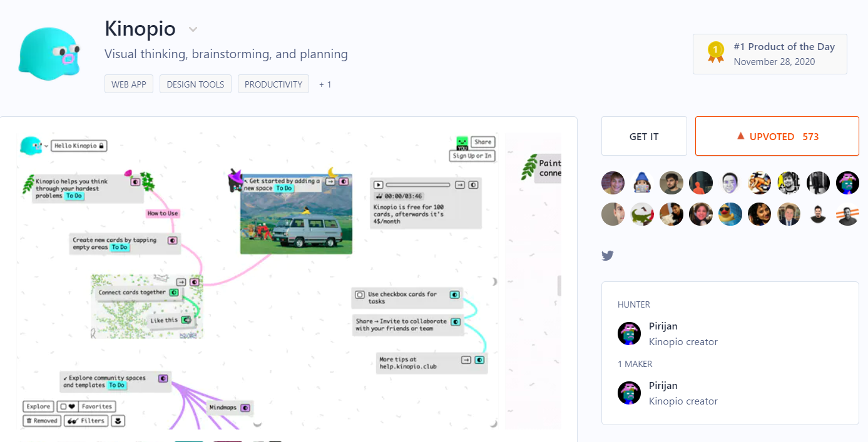Screen dimensions: 868x442
Task: Click the GET IT button
Action: point(643,136)
